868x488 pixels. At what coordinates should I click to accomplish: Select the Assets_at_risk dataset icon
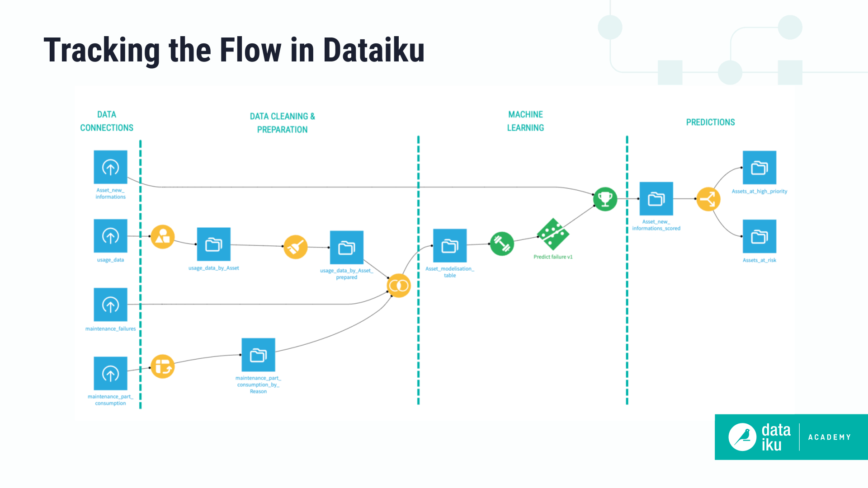coord(759,236)
